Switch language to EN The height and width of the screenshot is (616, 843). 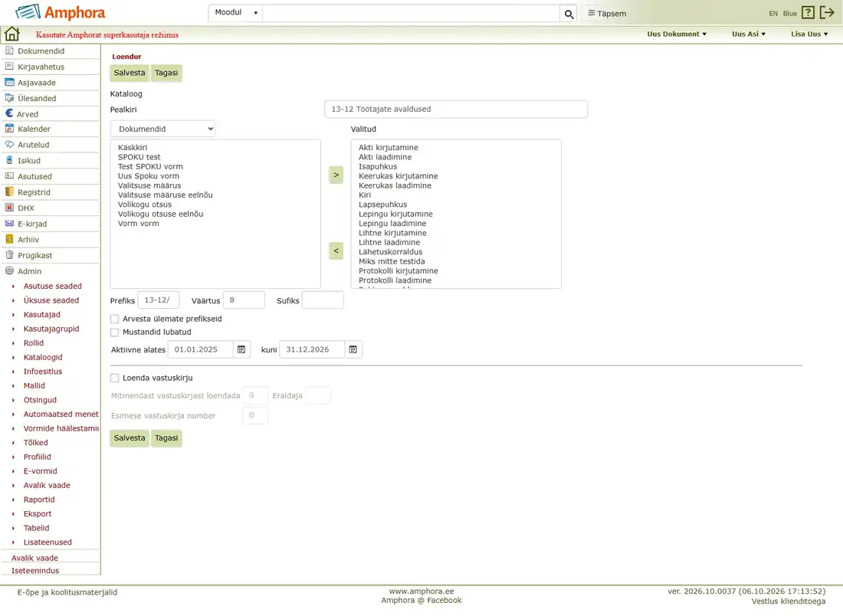[x=773, y=14]
